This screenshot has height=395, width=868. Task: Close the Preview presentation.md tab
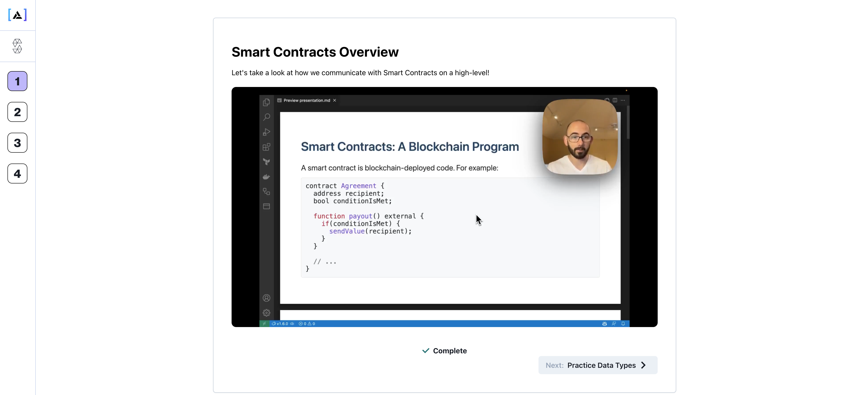[335, 100]
